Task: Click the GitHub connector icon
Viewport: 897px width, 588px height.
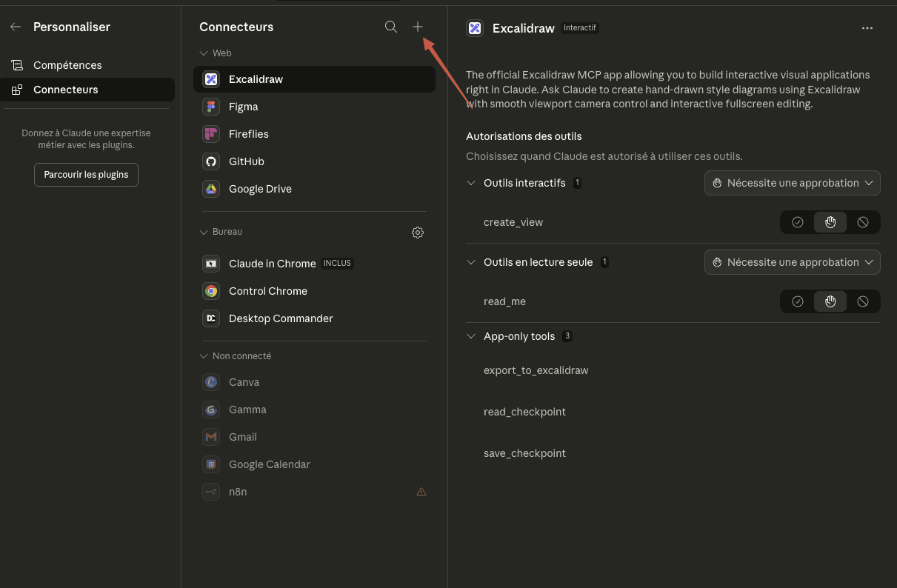Action: point(211,161)
